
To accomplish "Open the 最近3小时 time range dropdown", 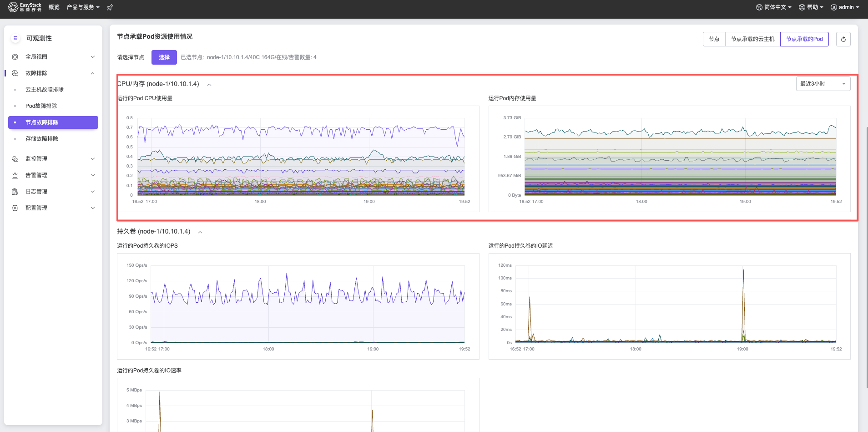I will 823,84.
